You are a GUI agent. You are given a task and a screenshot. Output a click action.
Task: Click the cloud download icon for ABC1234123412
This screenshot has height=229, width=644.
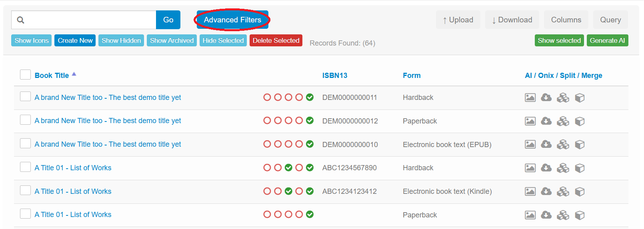pyautogui.click(x=546, y=191)
